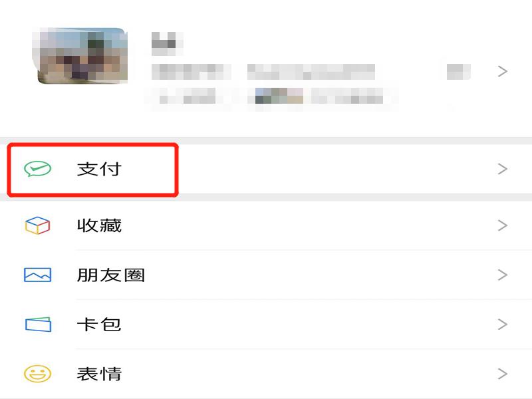Expand the 卡包 row chevron arrow
The height and width of the screenshot is (399, 532).
(503, 325)
